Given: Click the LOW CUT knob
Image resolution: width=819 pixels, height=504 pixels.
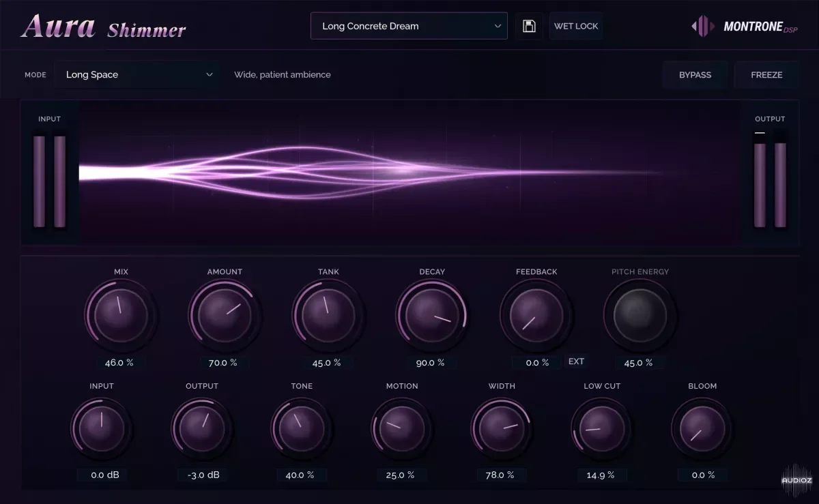Looking at the screenshot, I should [x=601, y=428].
